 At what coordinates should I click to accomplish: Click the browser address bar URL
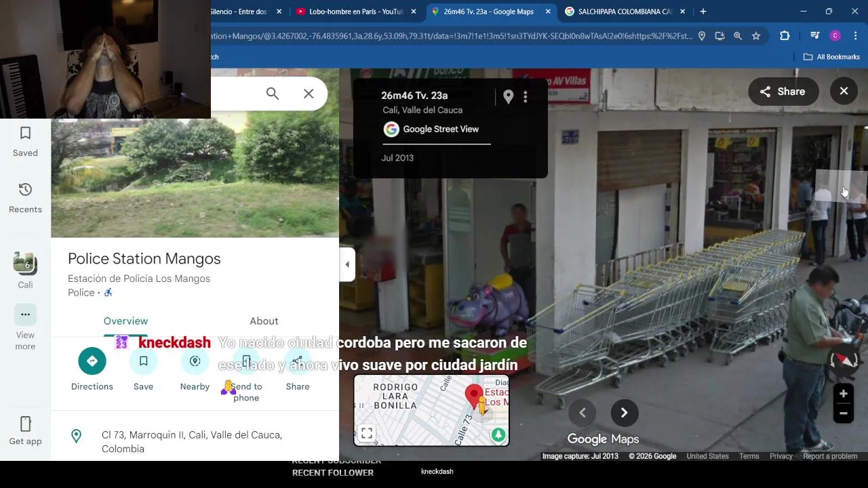point(452,36)
